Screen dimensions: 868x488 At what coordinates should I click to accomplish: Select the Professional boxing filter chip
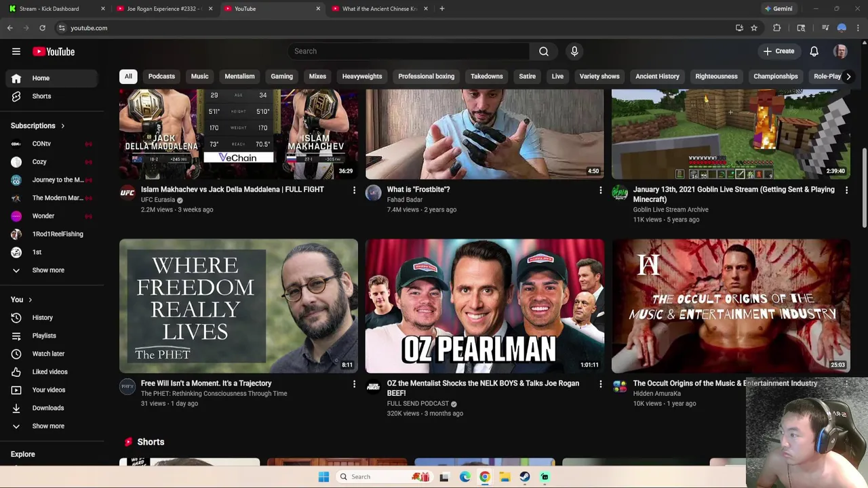(427, 77)
